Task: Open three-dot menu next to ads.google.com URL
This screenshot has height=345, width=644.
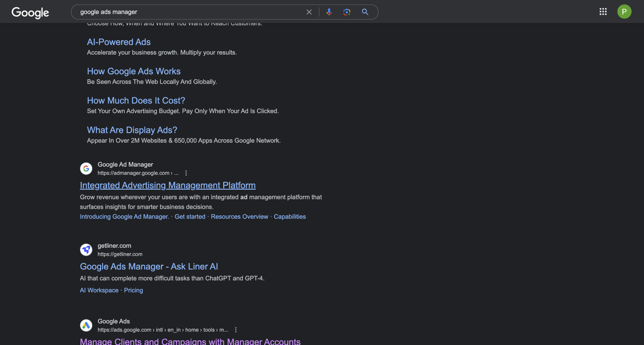Action: click(236, 330)
